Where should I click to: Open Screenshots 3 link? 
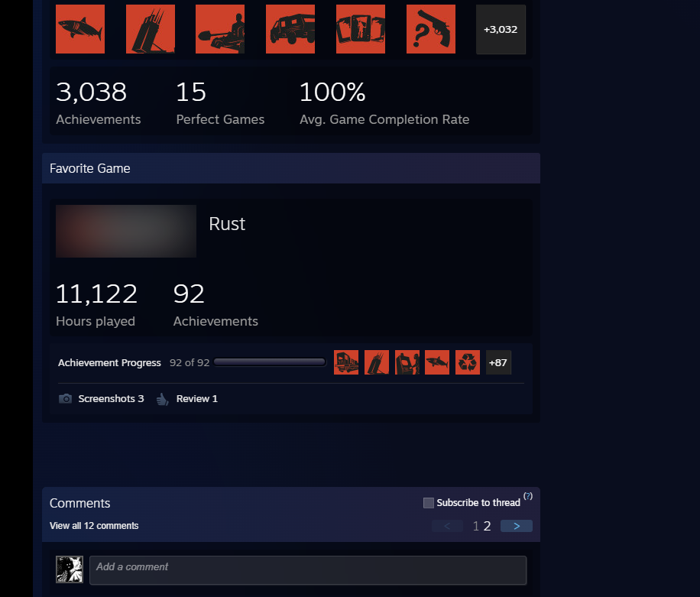click(111, 399)
